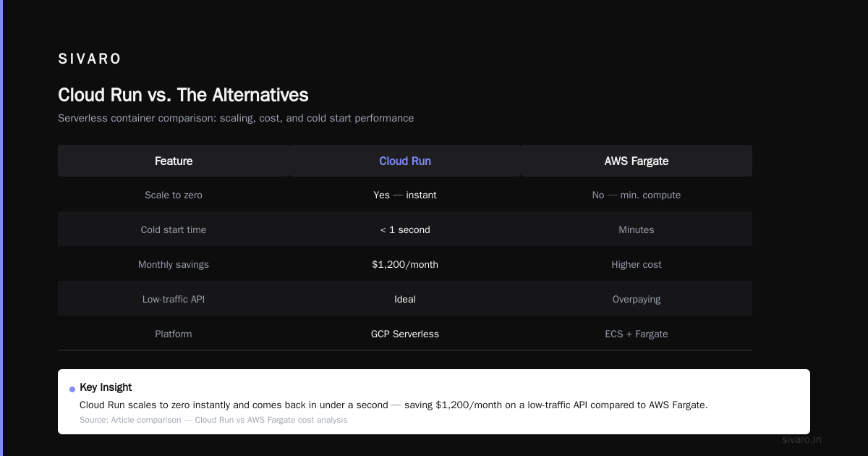
Task: Click the sivaro.in footer text
Action: tap(801, 439)
